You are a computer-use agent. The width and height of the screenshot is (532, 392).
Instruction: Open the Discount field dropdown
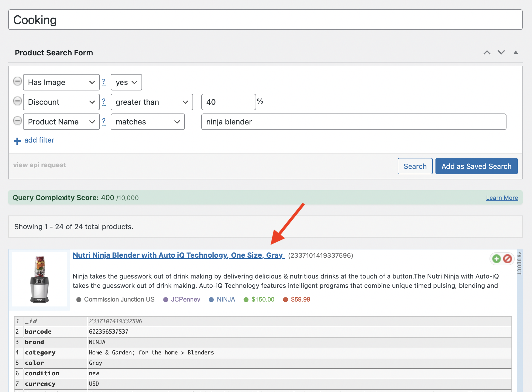(61, 102)
